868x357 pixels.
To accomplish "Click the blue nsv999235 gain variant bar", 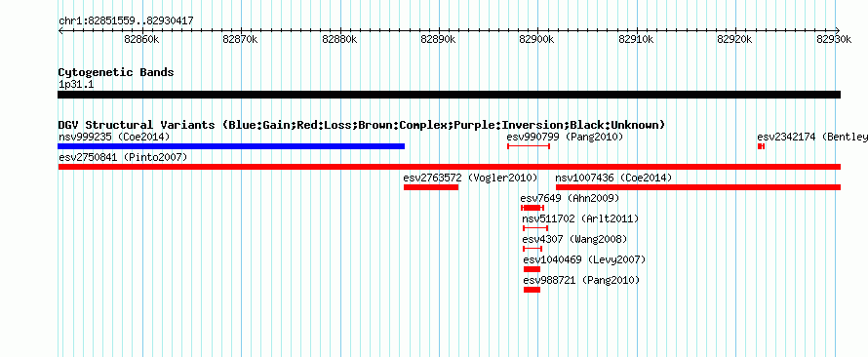I will coord(231,146).
